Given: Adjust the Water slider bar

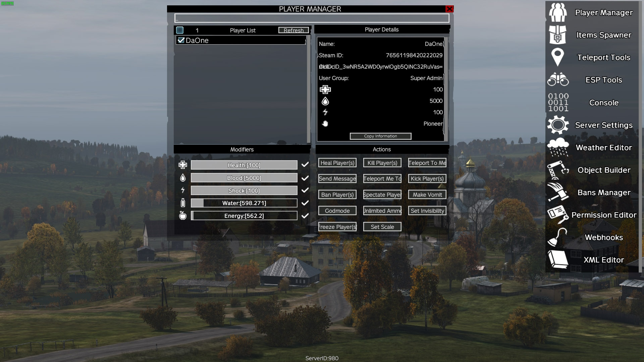Looking at the screenshot, I should [244, 203].
